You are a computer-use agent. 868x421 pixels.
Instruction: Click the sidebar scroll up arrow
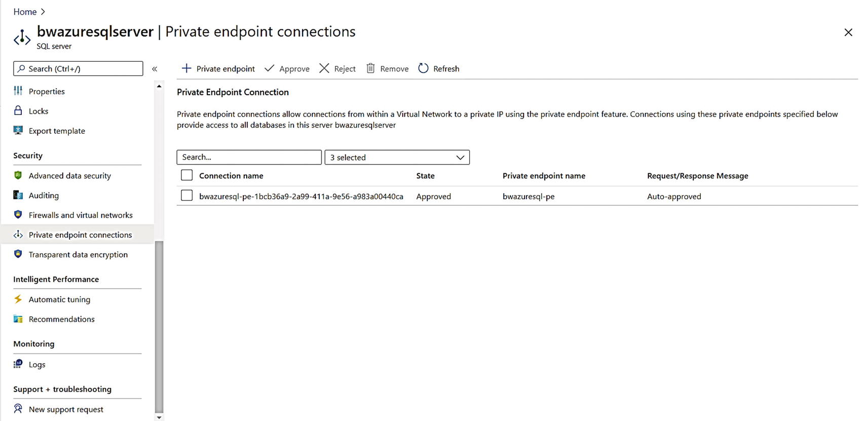coord(159,86)
